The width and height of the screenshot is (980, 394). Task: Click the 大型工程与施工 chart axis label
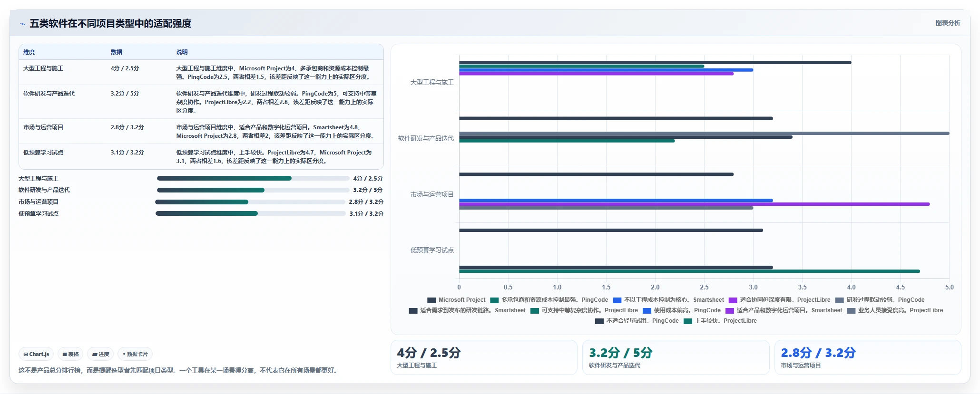432,83
